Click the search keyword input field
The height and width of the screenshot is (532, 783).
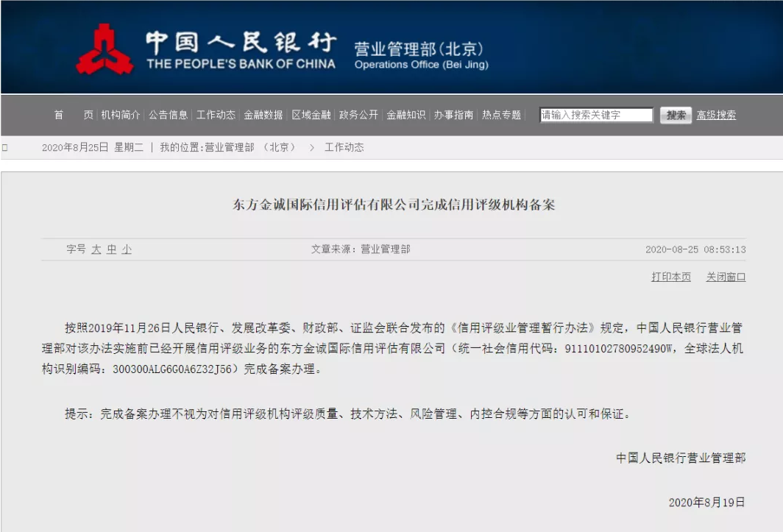pyautogui.click(x=596, y=115)
